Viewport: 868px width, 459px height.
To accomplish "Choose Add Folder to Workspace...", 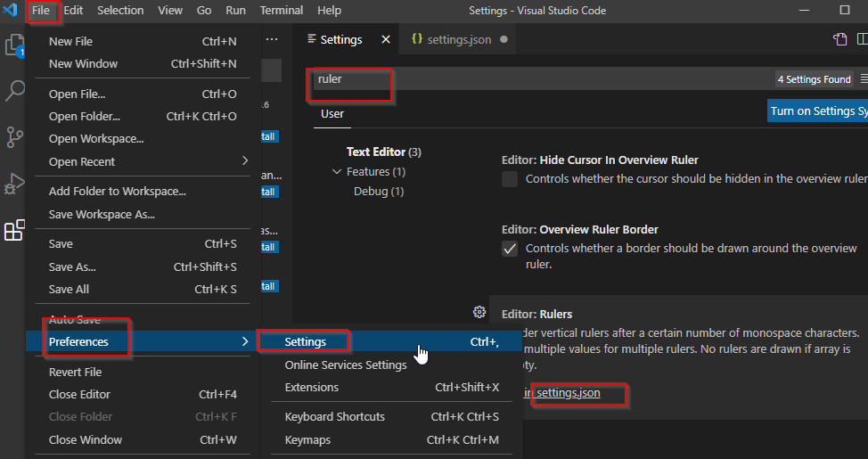I will (143, 191).
